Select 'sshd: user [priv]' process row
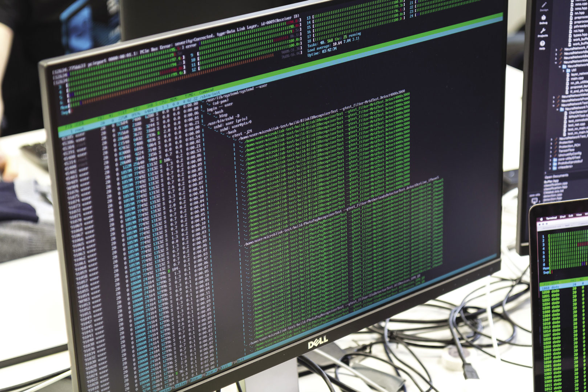 pos(230,123)
